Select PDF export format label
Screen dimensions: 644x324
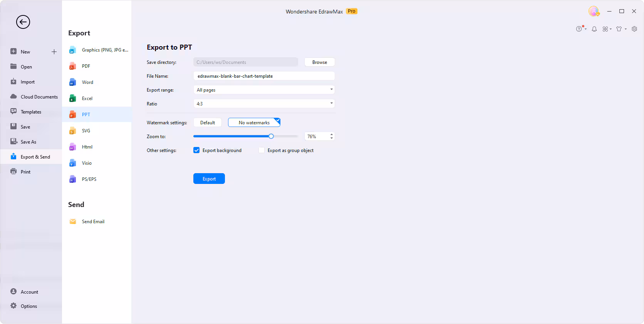86,66
